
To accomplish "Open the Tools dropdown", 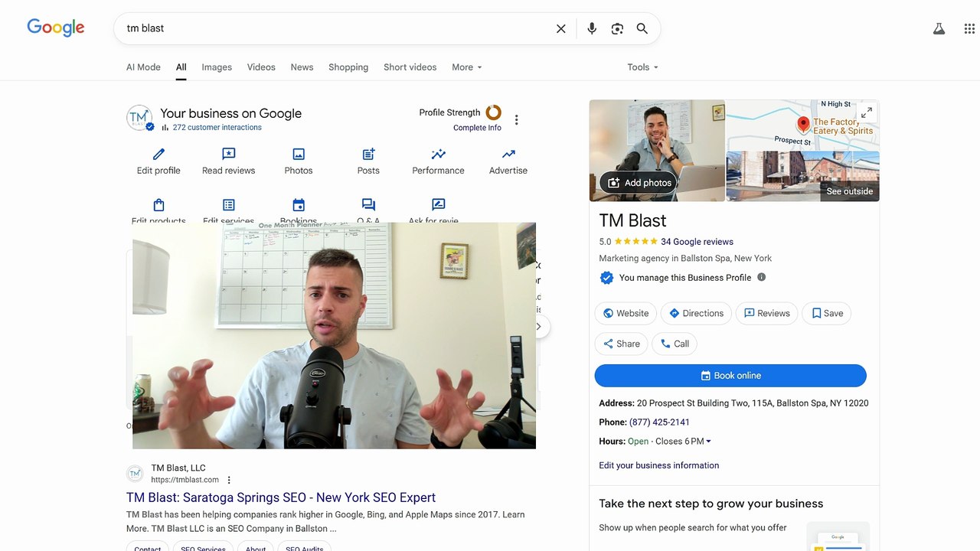I will pyautogui.click(x=642, y=67).
